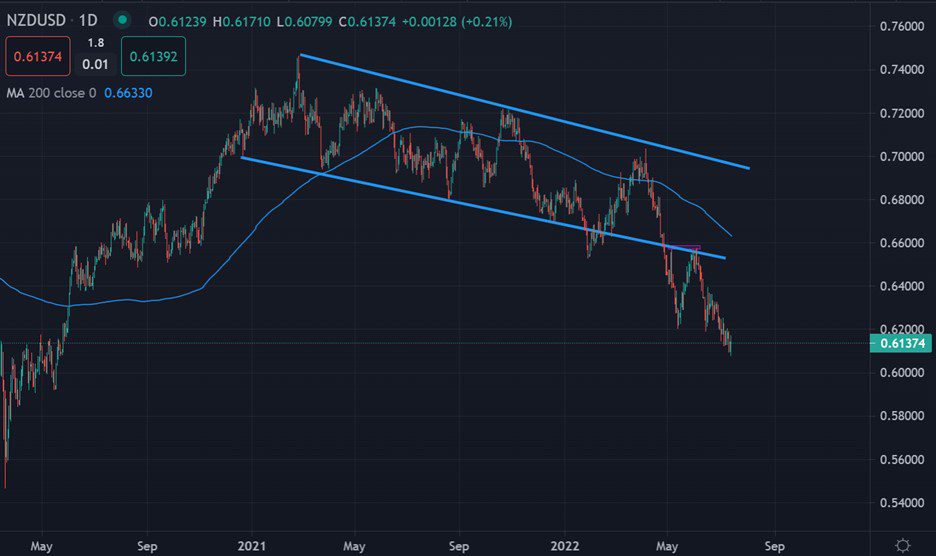Image resolution: width=936 pixels, height=556 pixels.
Task: Open chart settings gear icon
Action: 903,545
